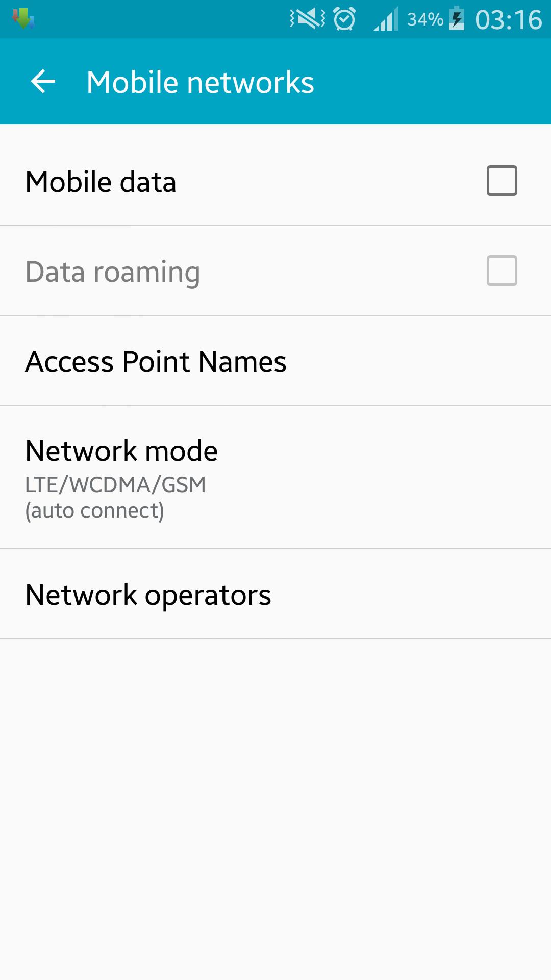
Task: Tap the LTE/WCDMA/GSM mode value
Action: [115, 485]
